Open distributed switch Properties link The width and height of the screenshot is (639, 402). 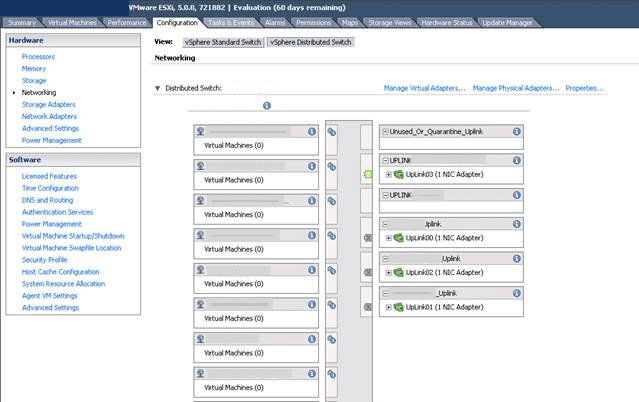584,88
